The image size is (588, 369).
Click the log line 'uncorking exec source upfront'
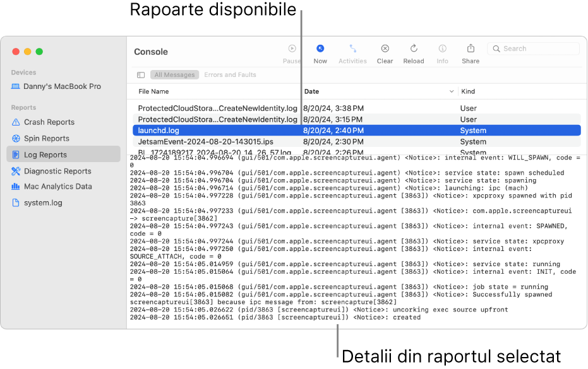(x=319, y=310)
